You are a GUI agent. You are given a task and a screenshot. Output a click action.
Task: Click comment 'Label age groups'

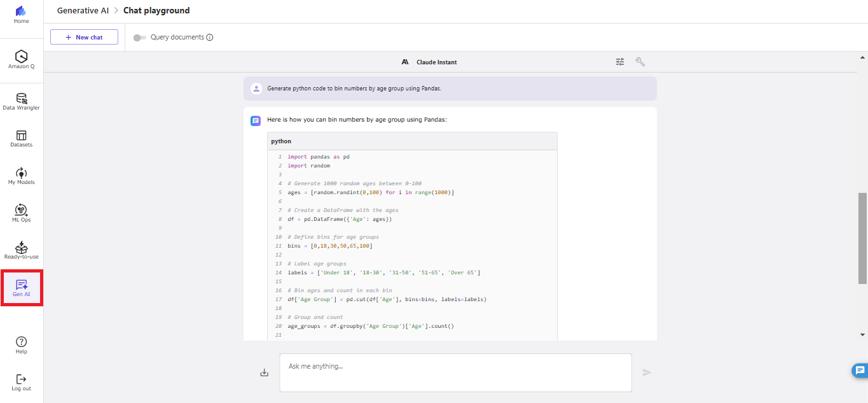(317, 264)
